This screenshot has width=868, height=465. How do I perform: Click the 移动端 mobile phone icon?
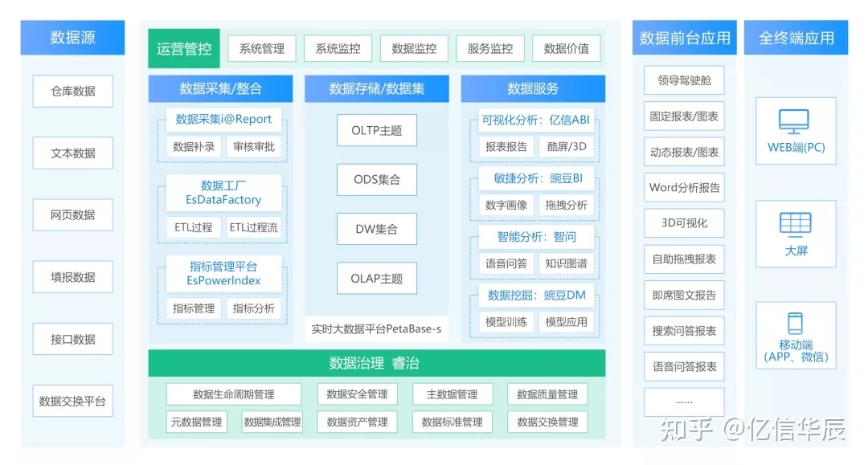coord(796,323)
